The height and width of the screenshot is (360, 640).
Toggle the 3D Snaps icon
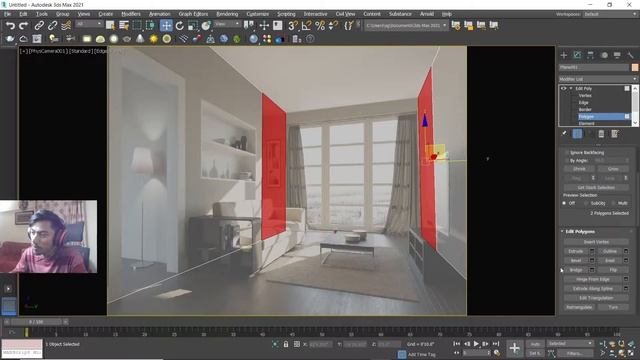[293, 26]
